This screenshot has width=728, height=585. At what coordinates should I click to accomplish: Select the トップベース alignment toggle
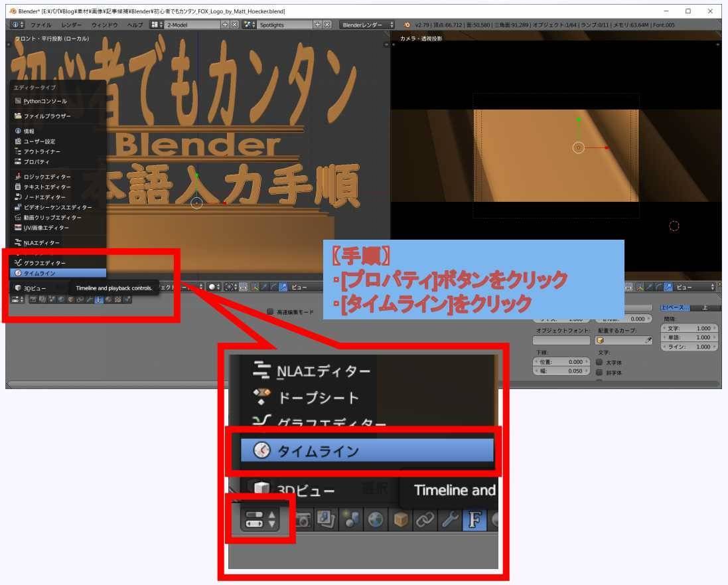tap(675, 307)
